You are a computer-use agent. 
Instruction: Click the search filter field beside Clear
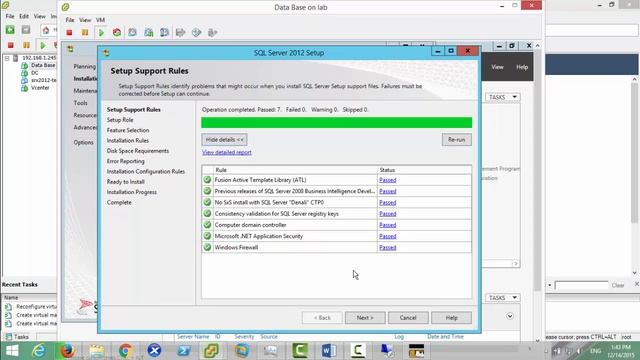[581, 285]
